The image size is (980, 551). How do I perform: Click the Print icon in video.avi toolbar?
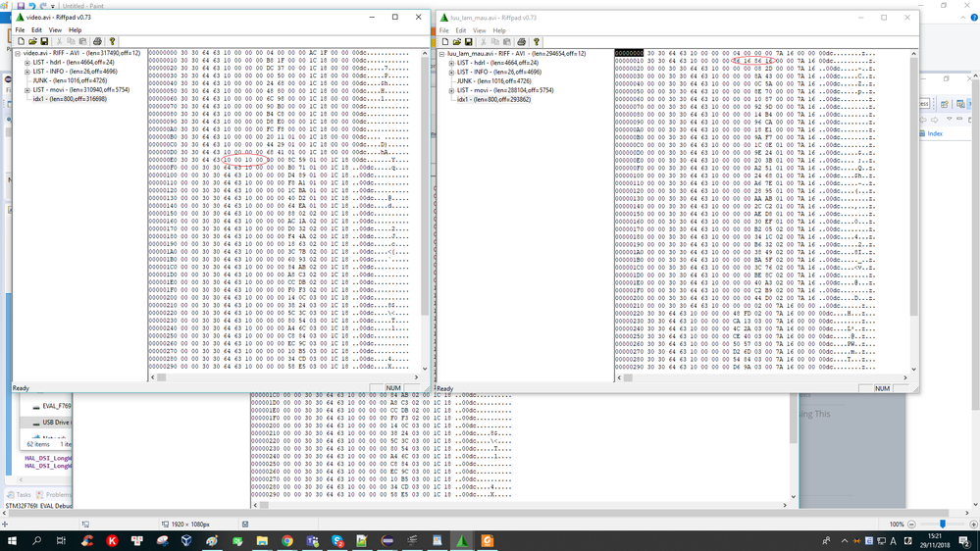tap(97, 41)
